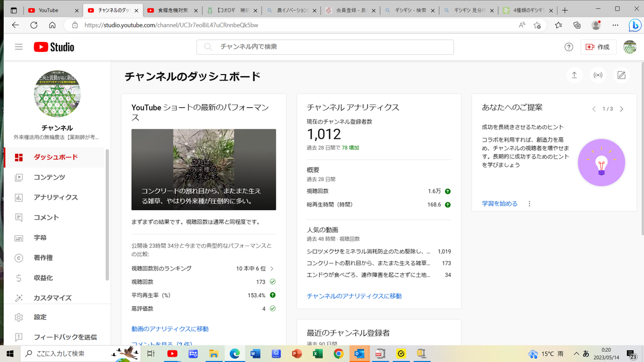
Task: Click the browser home button
Action: (52, 25)
